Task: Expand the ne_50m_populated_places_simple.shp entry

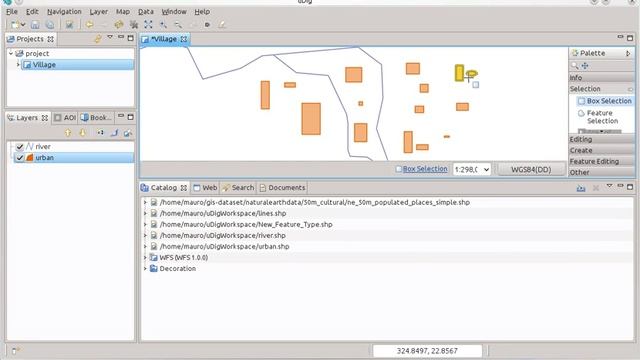Action: pos(145,202)
